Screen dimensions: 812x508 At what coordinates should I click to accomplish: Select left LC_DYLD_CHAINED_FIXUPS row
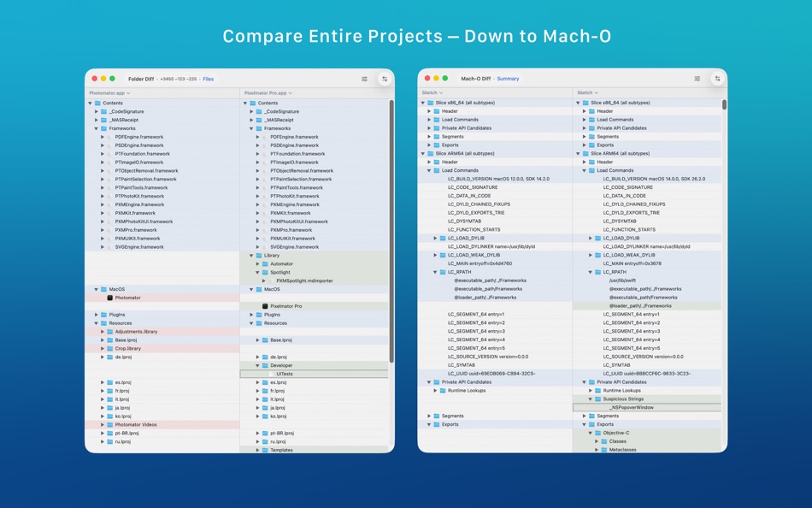coord(495,204)
